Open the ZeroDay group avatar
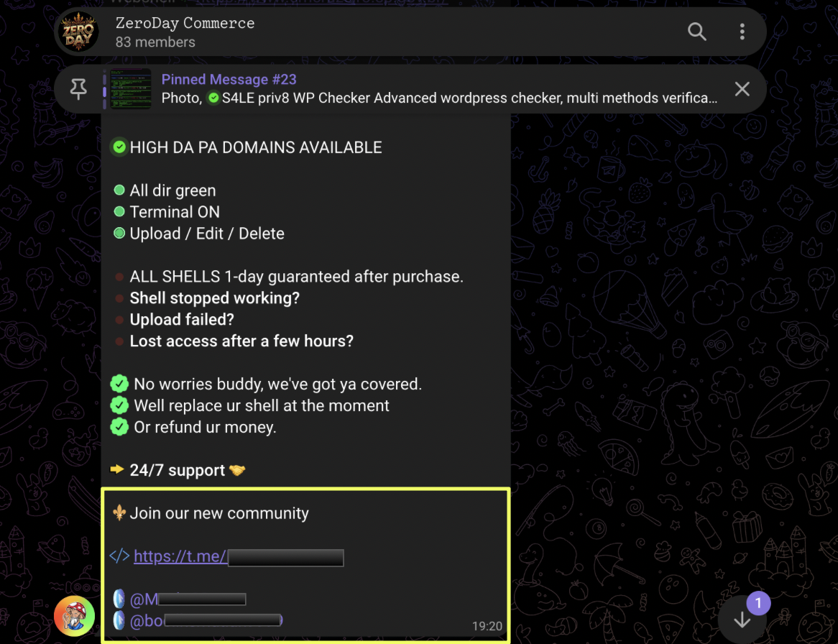The image size is (838, 644). click(x=78, y=32)
